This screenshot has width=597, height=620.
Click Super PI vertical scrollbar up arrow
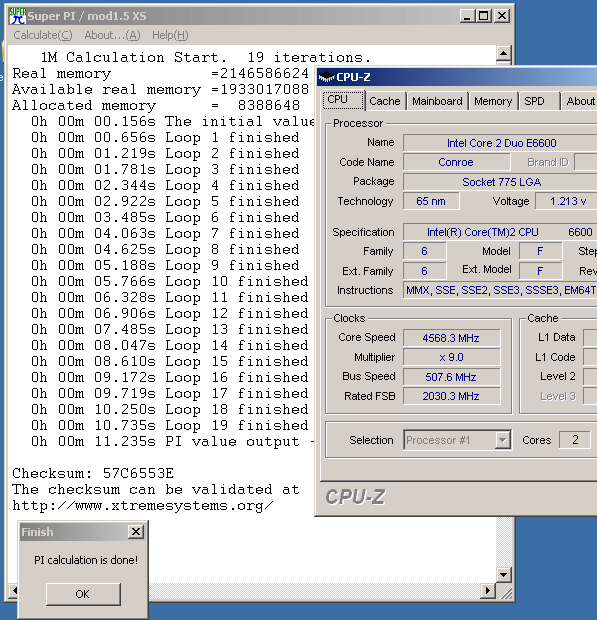(503, 53)
